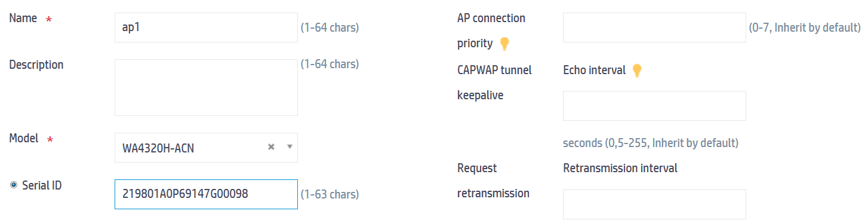Expand the WA4320H-ACN model combo box
The width and height of the screenshot is (868, 223).
(206, 148)
